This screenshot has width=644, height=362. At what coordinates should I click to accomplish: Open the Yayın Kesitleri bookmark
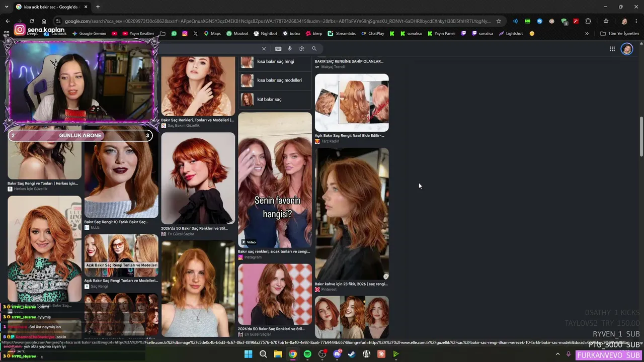[137, 34]
